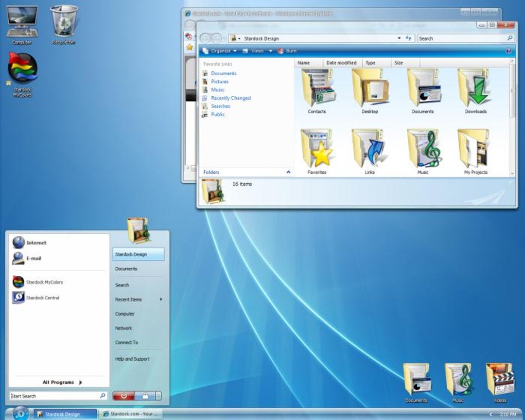The image size is (525, 420).
Task: Click the All Programs button
Action: (x=58, y=382)
